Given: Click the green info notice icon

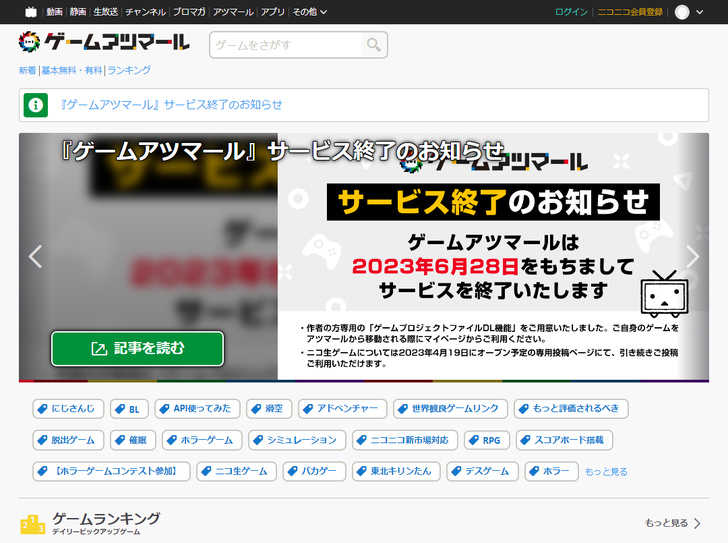Looking at the screenshot, I should [36, 105].
